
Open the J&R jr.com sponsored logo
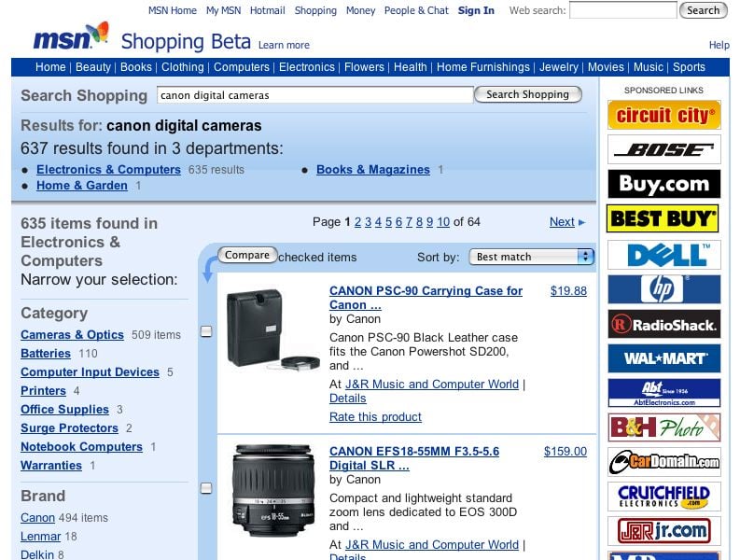pyautogui.click(x=664, y=531)
